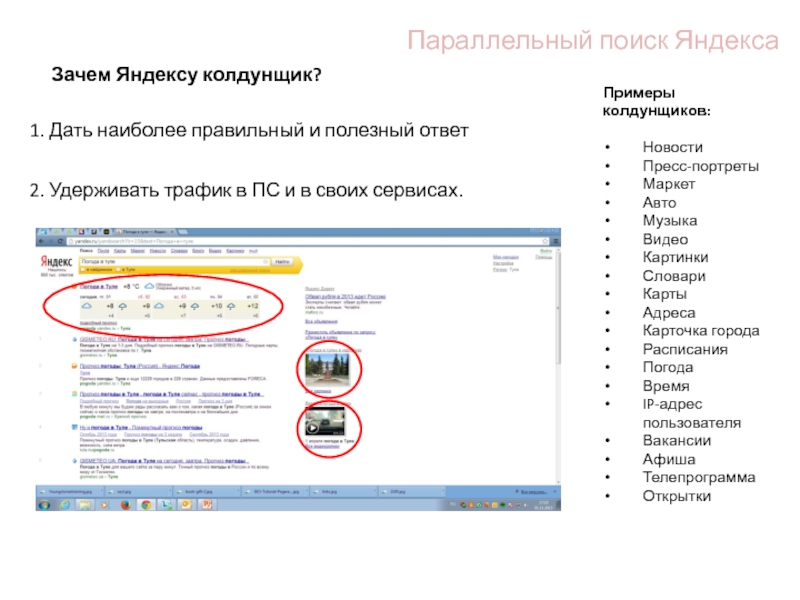Viewport: 800px width, 600px height.
Task: Open the 'Погода в Туле' weather link
Action: (x=99, y=287)
